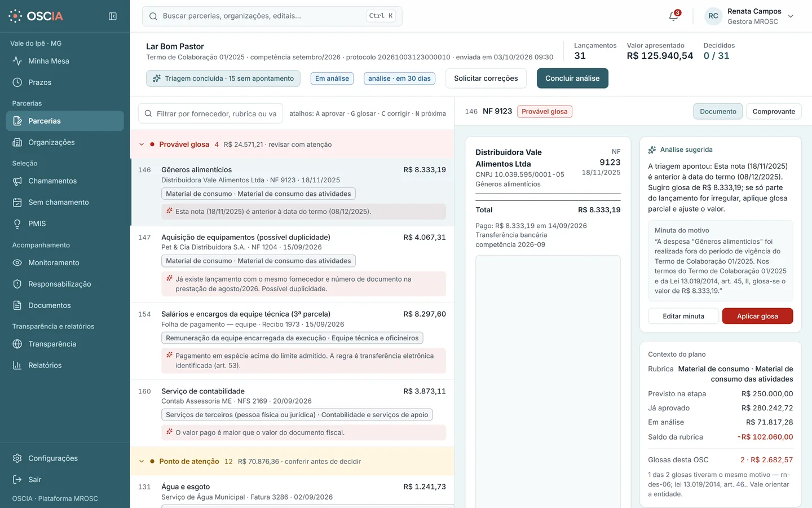Click Sair to log out
Screen dimensions: 812x508
tap(65, 480)
